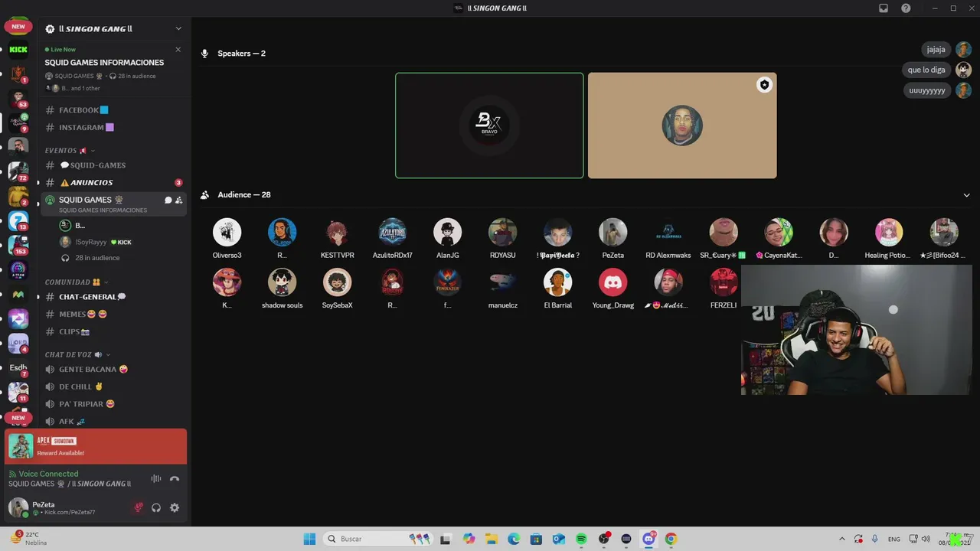Viewport: 980px width, 551px height.
Task: Open Microsoft Edge from the taskbar
Action: 514,539
